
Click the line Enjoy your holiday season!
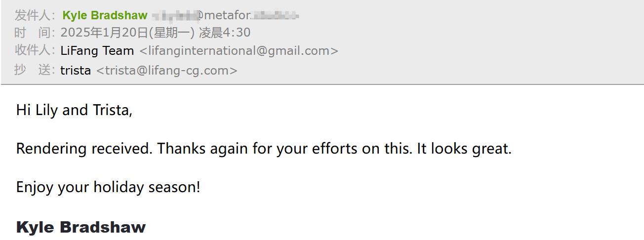coord(108,187)
